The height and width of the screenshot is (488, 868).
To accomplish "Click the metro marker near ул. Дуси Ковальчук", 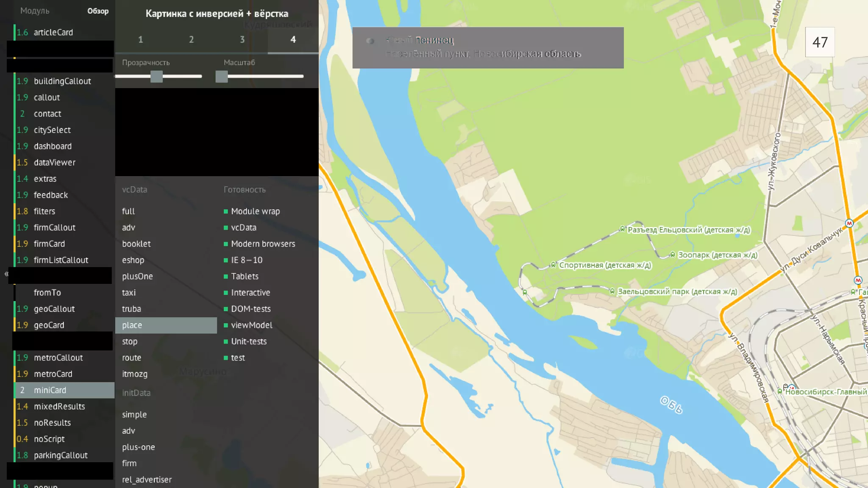I will point(849,223).
